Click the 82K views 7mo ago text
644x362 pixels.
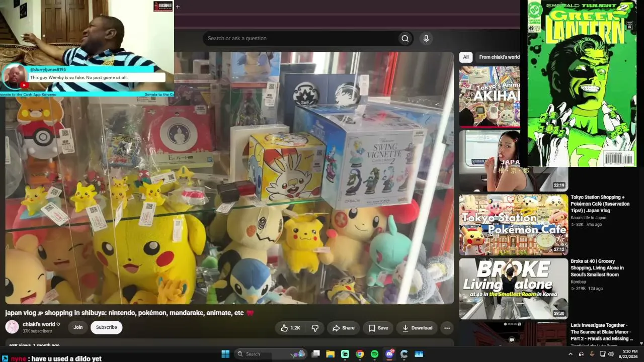pos(586,224)
